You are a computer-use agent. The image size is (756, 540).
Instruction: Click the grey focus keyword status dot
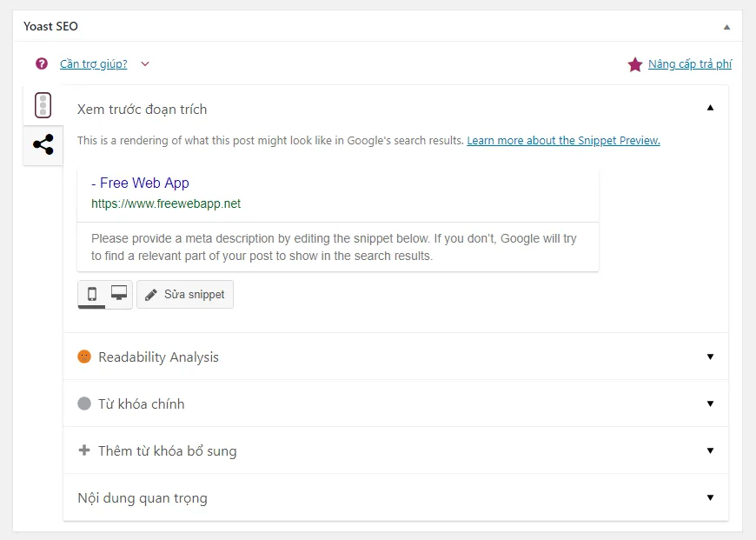84,403
